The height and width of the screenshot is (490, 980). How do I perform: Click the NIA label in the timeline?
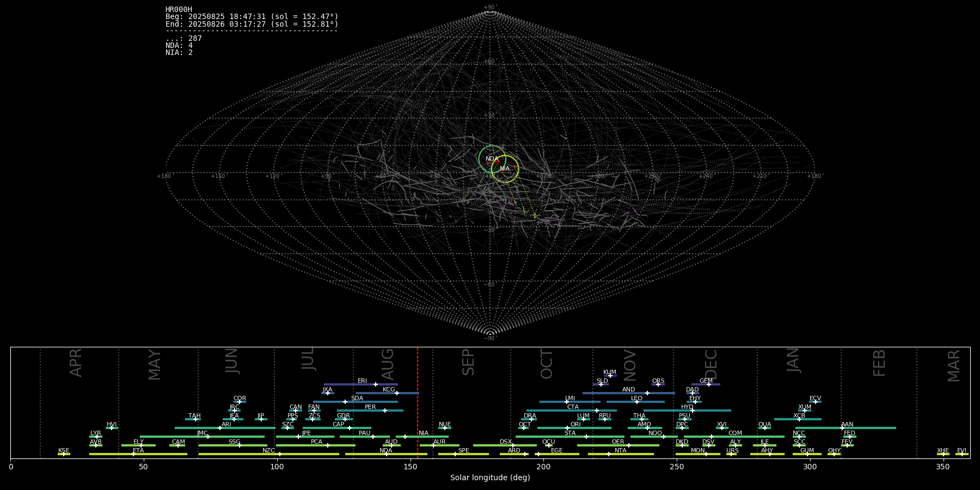pos(423,433)
